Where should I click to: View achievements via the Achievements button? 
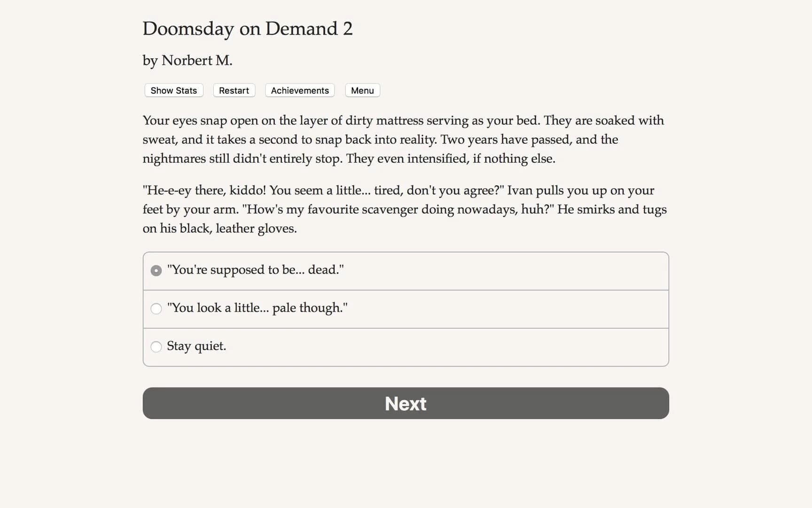[299, 90]
